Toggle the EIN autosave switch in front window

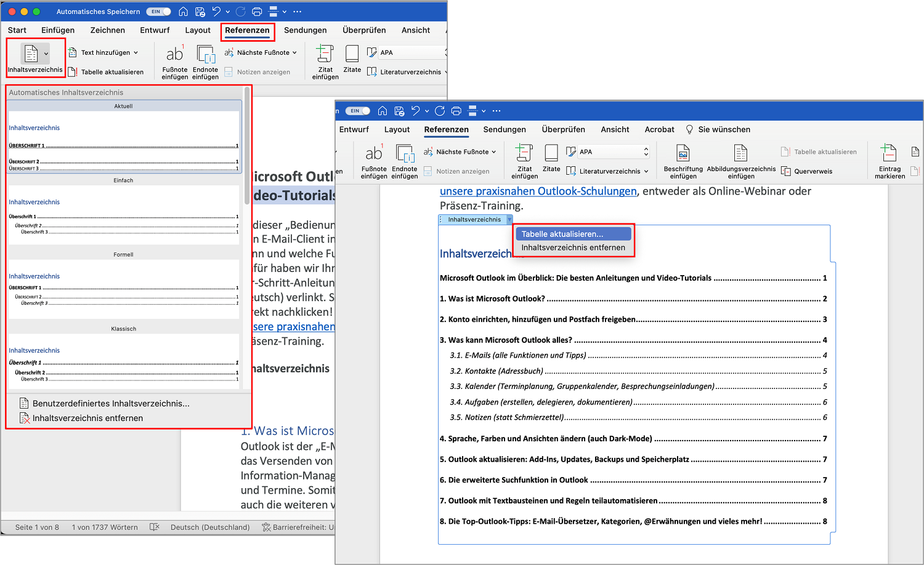pyautogui.click(x=358, y=111)
